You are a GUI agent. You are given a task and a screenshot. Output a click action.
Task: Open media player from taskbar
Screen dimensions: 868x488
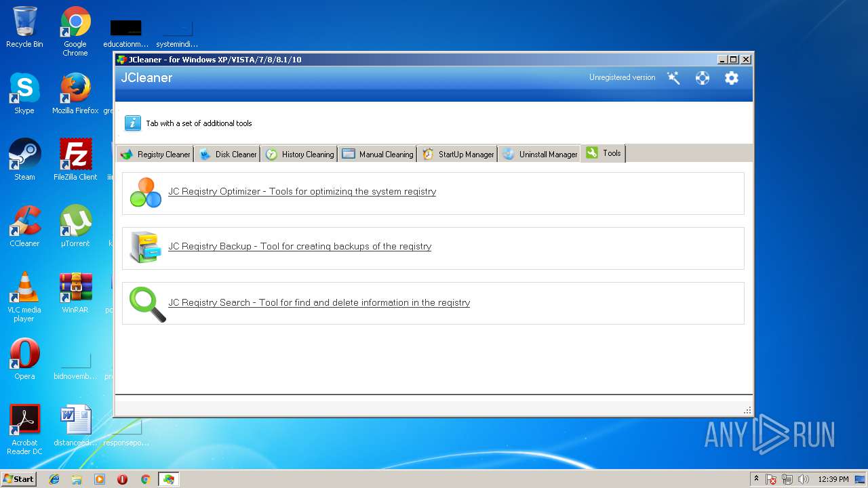click(x=100, y=479)
